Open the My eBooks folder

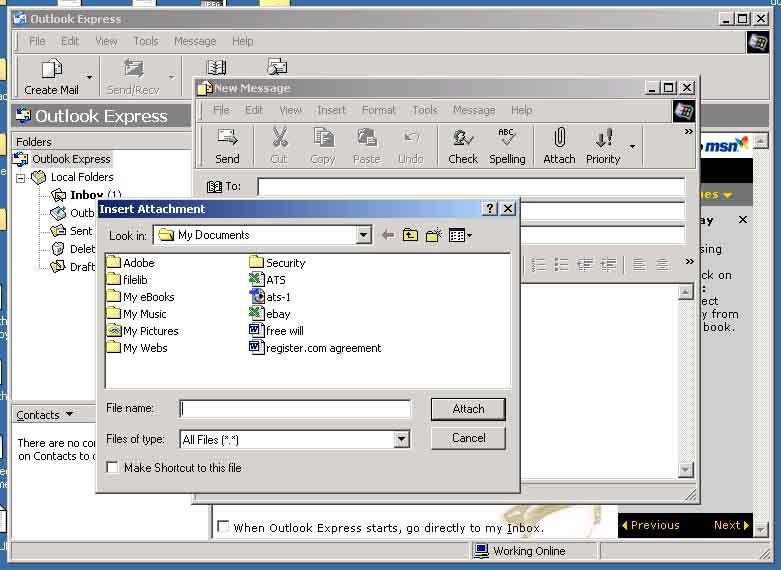click(140, 296)
